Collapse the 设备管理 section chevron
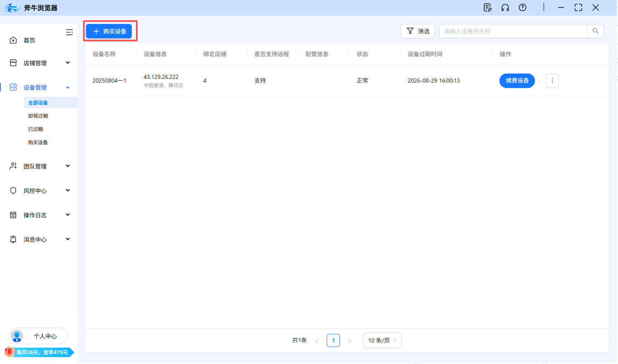Viewport: 618px width, 364px height. coord(67,87)
